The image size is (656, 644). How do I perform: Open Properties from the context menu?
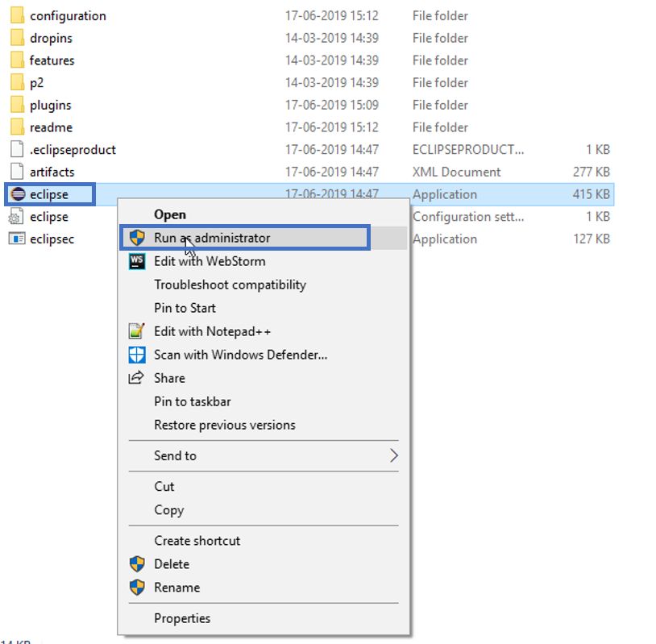[x=264, y=618]
